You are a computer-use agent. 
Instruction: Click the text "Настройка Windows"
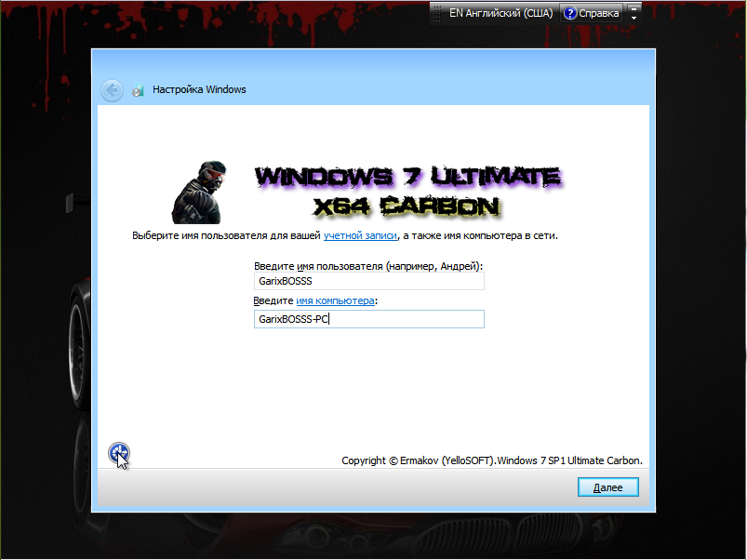199,89
